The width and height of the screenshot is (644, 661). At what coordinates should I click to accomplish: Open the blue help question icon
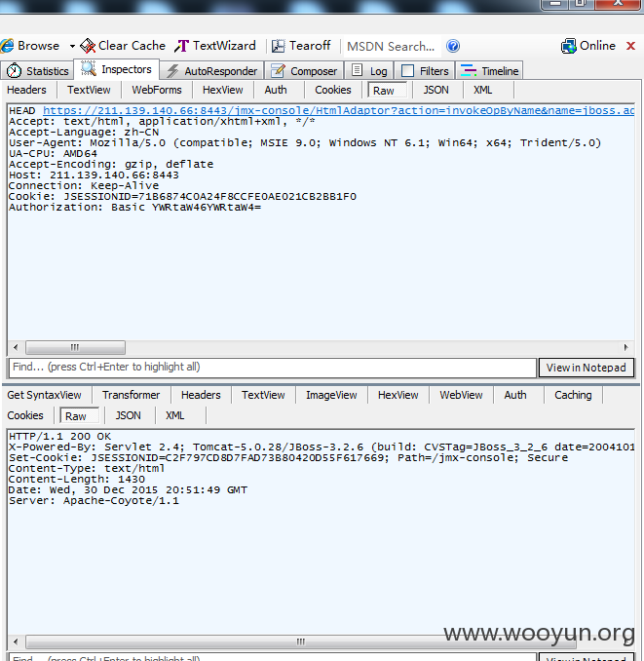453,46
